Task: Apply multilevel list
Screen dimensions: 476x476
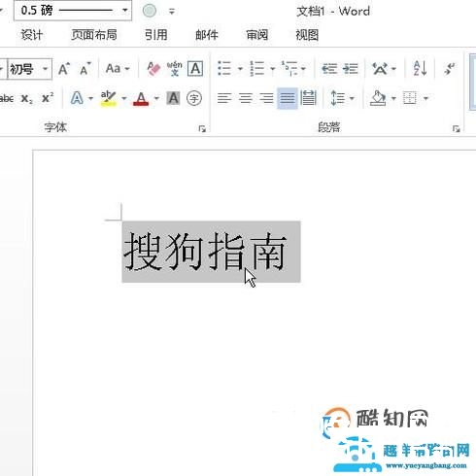Action: point(289,68)
